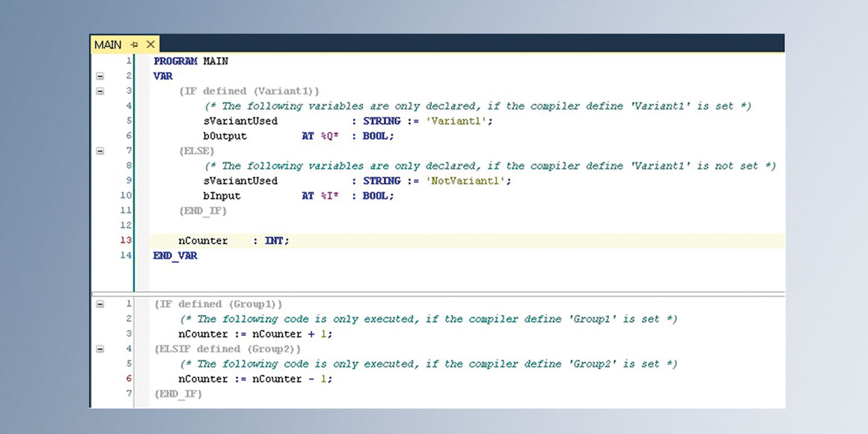
Task: Collapse the VAR declaration block
Action: coord(100,76)
